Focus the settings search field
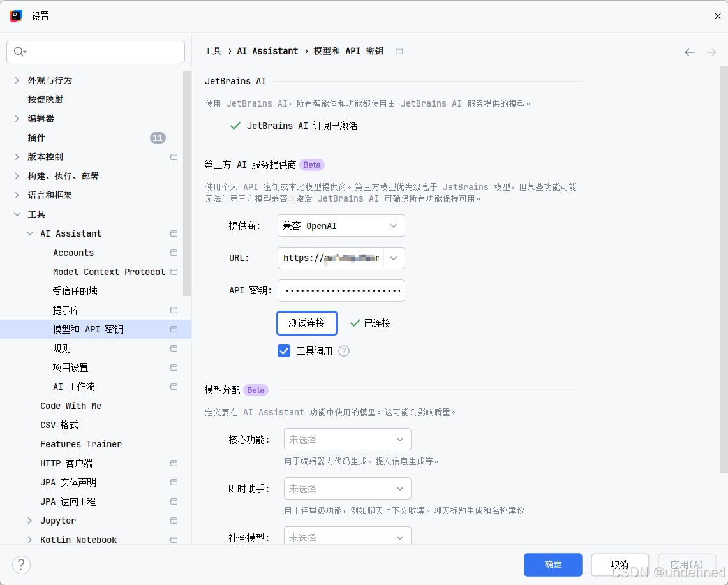Image resolution: width=728 pixels, height=585 pixels. (x=96, y=52)
